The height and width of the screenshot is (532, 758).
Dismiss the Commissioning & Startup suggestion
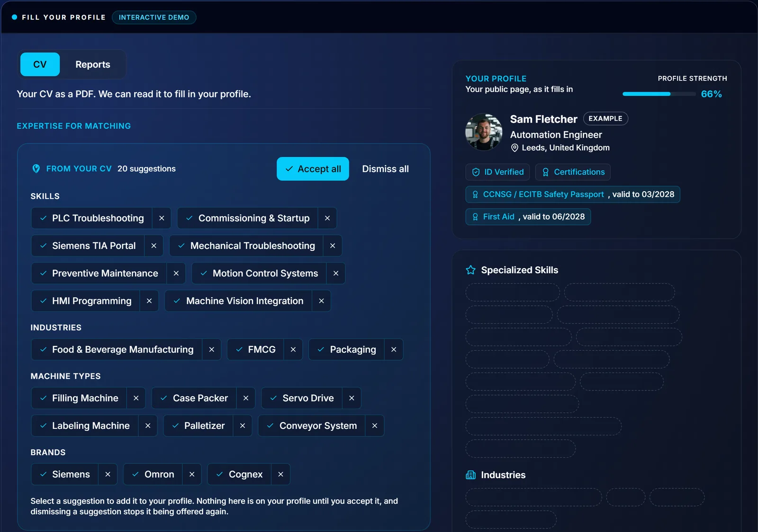click(327, 218)
